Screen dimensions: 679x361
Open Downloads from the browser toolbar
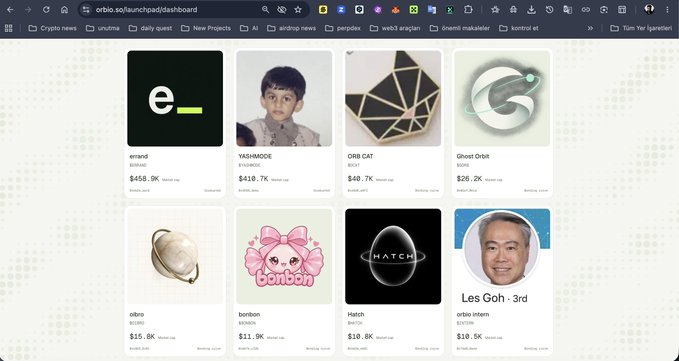(531, 10)
